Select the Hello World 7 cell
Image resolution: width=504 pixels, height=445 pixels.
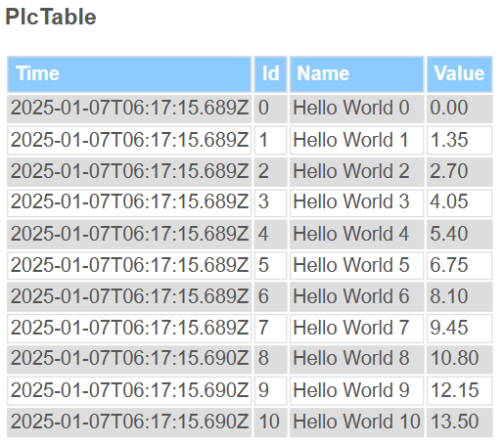[356, 329]
